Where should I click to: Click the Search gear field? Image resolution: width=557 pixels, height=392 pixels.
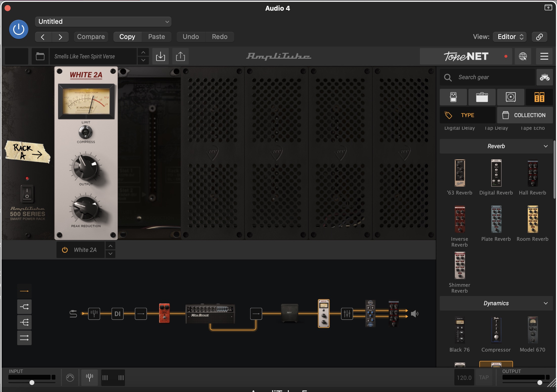(x=487, y=77)
